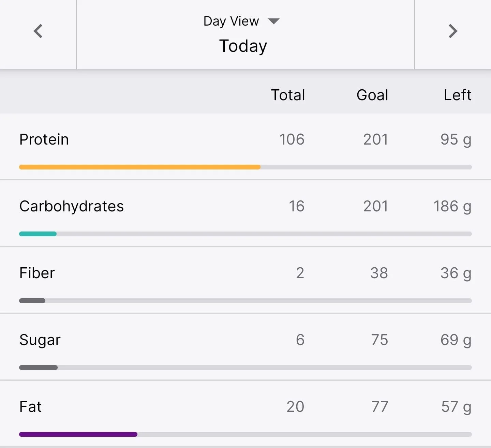Go to previous day with left chevron
Image resolution: width=491 pixels, height=448 pixels.
coord(38,31)
